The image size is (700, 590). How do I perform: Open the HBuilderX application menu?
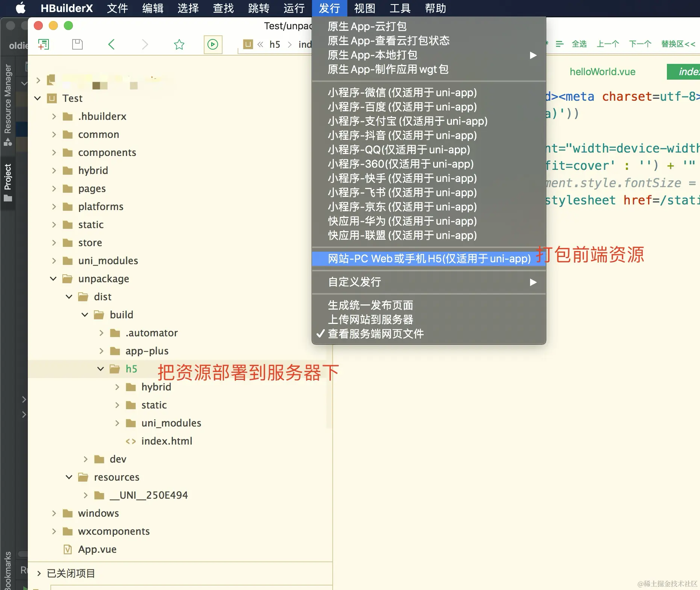(67, 8)
